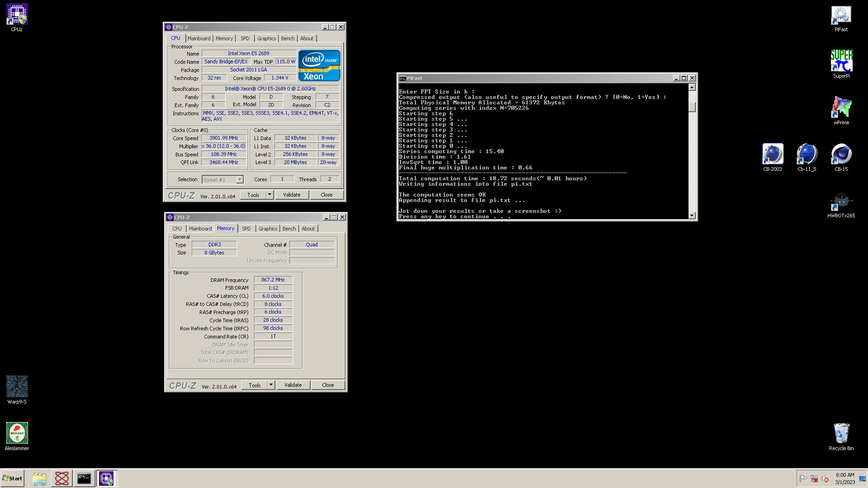The height and width of the screenshot is (488, 868).
Task: Click the Core Speed 3901.99 MHz field
Action: point(224,138)
